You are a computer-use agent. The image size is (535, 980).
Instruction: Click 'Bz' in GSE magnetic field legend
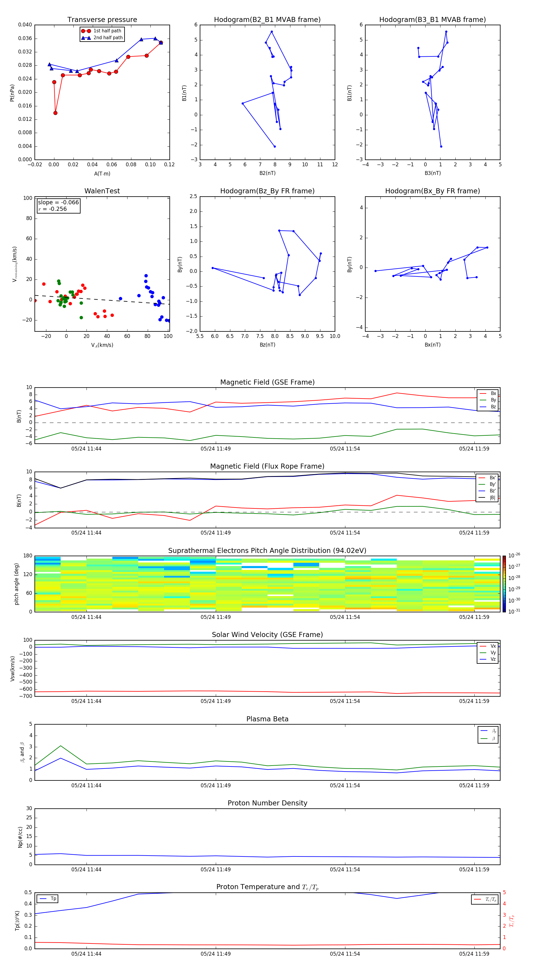pos(488,407)
